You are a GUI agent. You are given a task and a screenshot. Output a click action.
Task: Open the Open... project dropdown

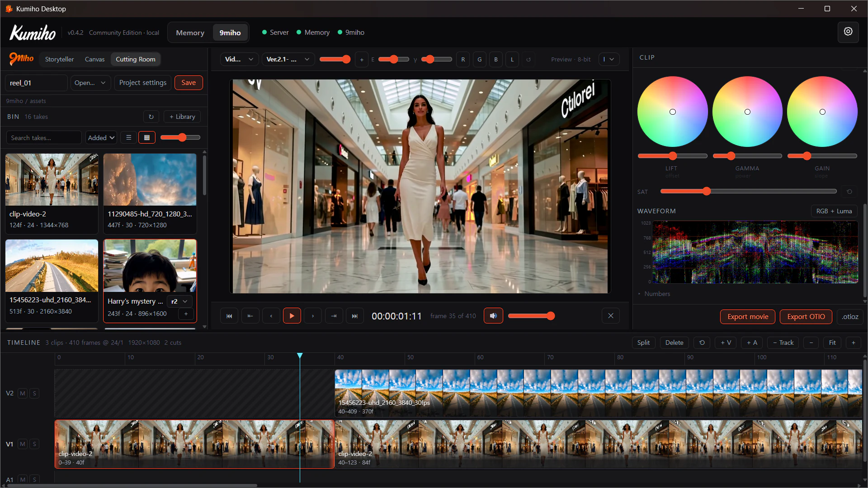click(x=90, y=83)
